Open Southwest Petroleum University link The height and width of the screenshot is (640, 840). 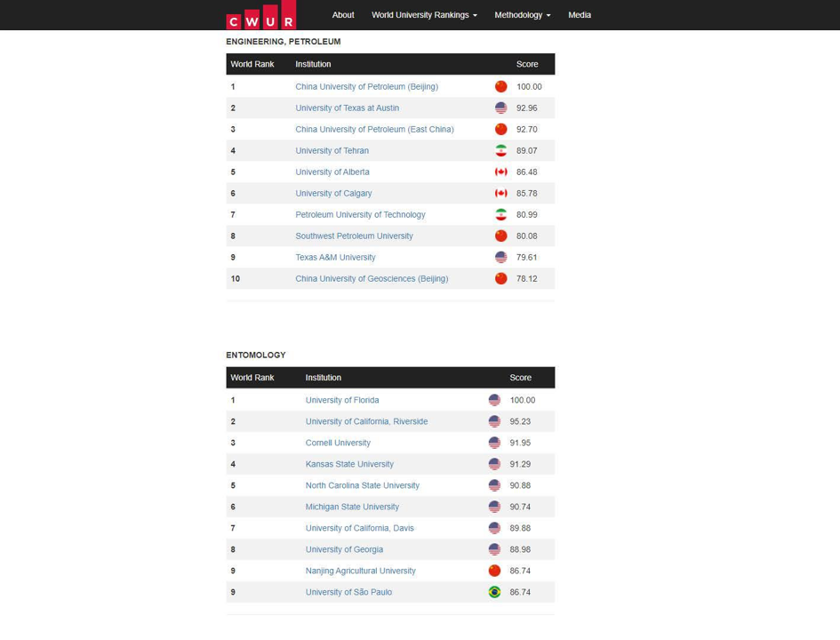(354, 236)
